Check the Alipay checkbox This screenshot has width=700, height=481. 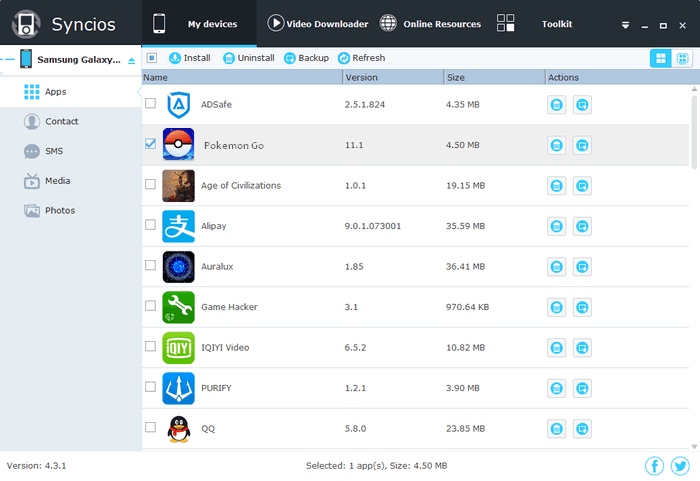pyautogui.click(x=150, y=225)
